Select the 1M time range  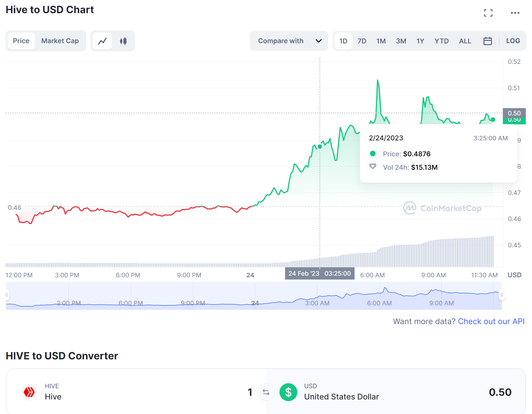point(381,41)
